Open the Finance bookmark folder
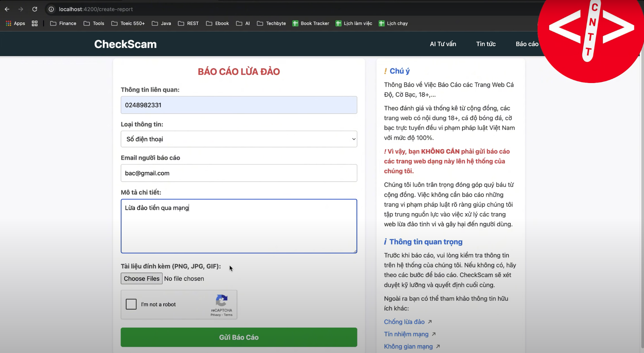644x353 pixels. (63, 23)
